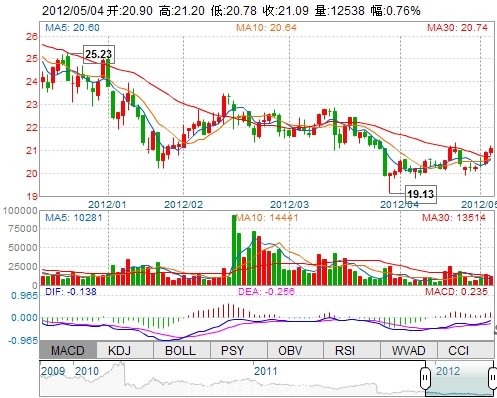The image size is (497, 398).
Task: Click the 25.23 high price label
Action: (x=99, y=54)
